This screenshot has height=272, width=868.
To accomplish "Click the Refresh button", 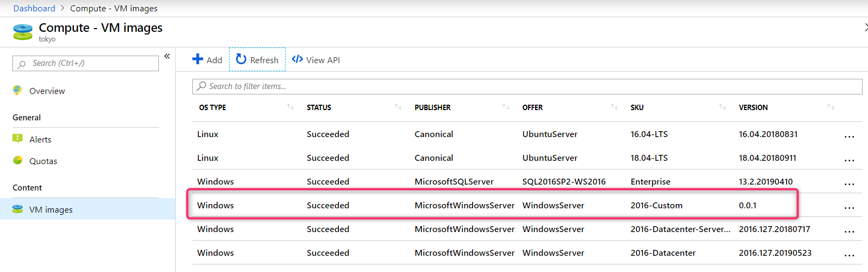I will click(x=257, y=59).
